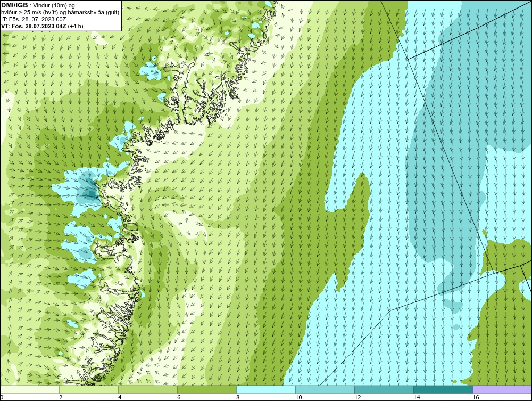Click the 12–14 m/s darker teal legend swatch
532x401 pixels.
click(384, 389)
